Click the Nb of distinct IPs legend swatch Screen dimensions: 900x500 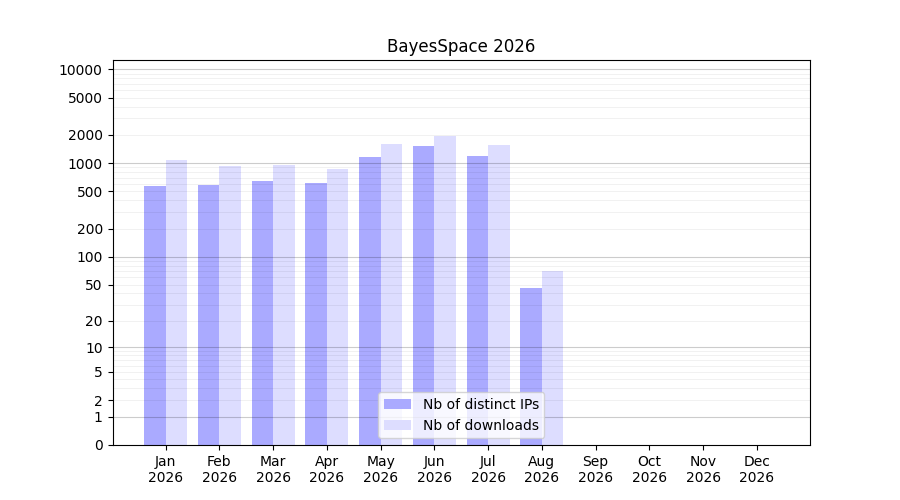[397, 404]
